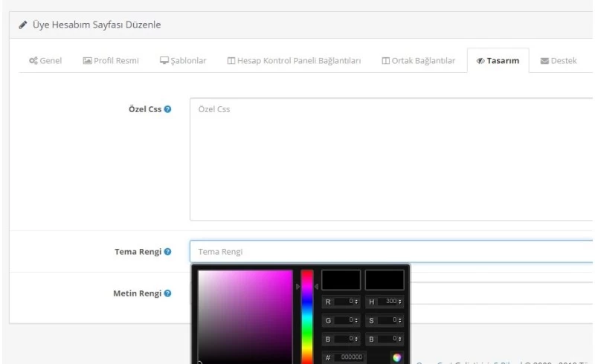Open the Destek tab
Image resolution: width=595 pixels, height=364 pixels.
pos(559,61)
